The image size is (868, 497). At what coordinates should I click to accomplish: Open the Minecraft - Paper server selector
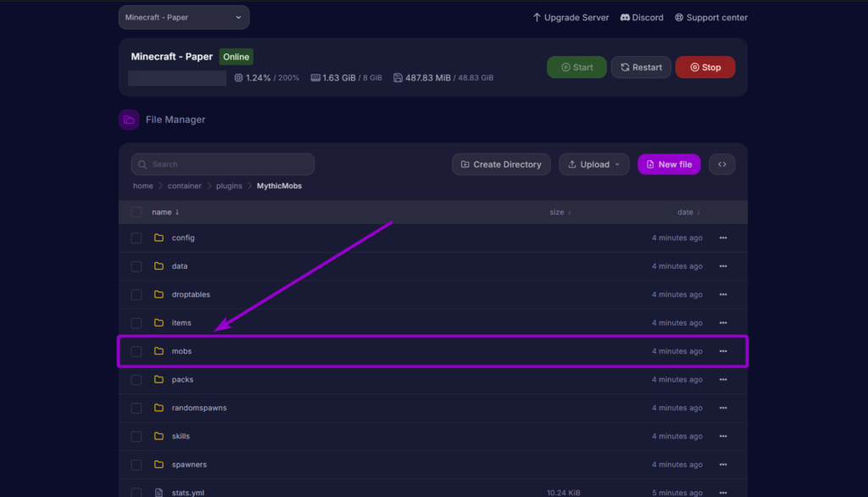click(183, 17)
